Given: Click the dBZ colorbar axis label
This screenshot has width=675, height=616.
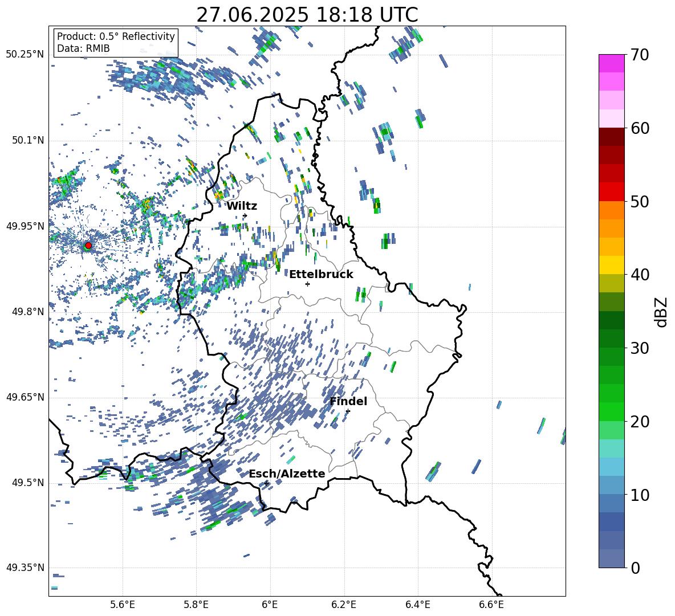Looking at the screenshot, I should (x=662, y=312).
